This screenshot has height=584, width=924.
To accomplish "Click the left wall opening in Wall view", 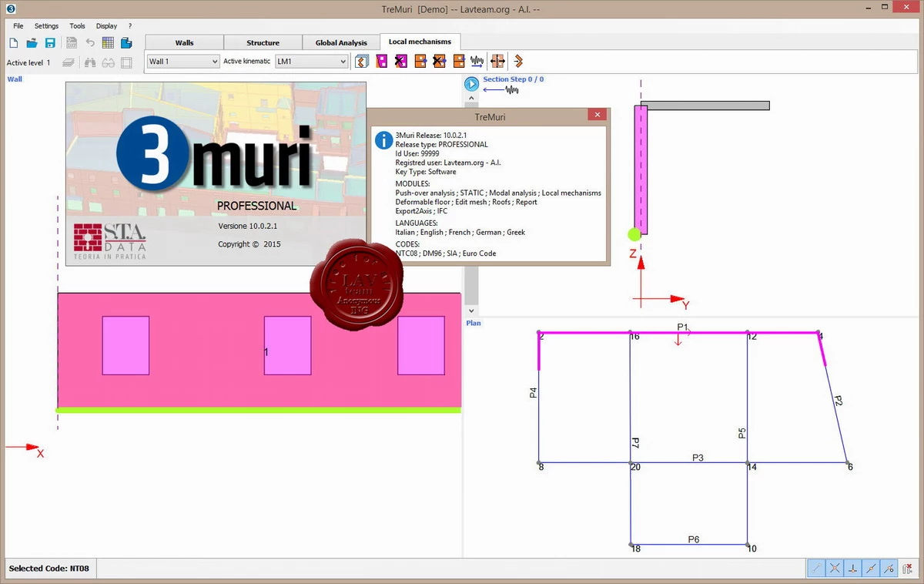I will pyautogui.click(x=126, y=345).
